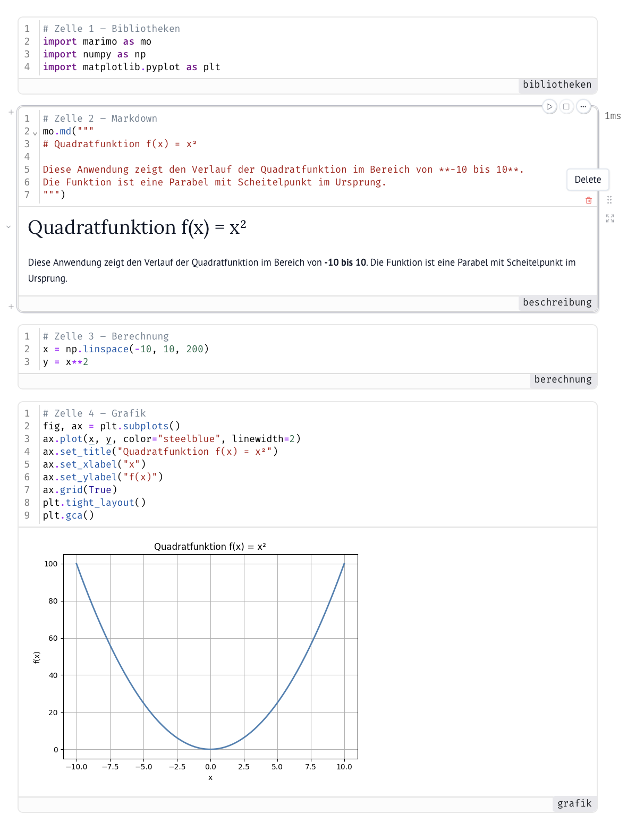Image resolution: width=644 pixels, height=831 pixels.
Task: Click the rendered Quadratfunktion heading
Action: point(137,227)
